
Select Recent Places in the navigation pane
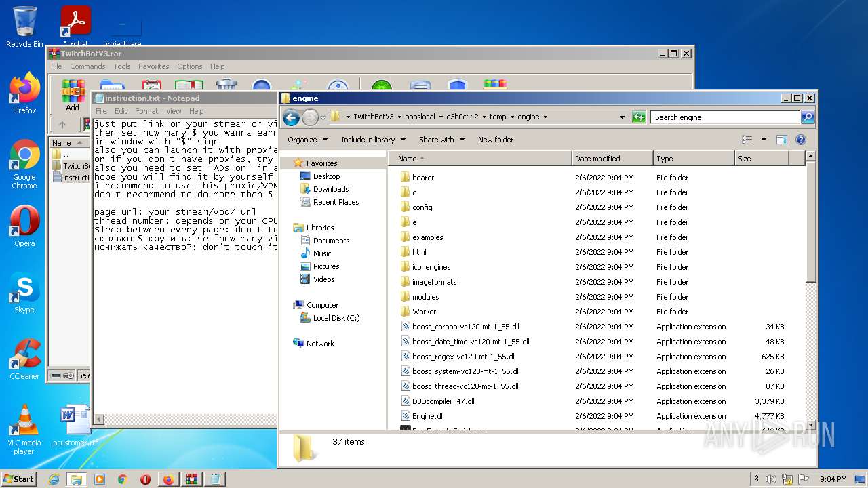336,202
